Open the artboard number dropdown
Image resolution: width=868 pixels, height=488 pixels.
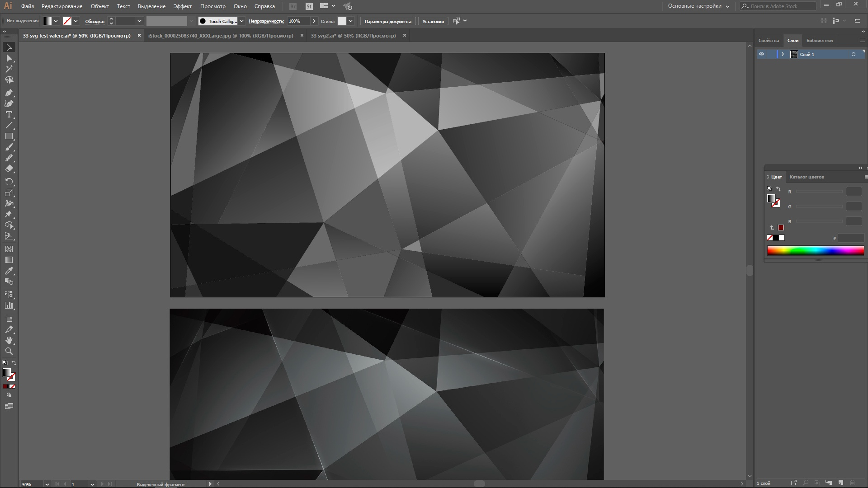[x=92, y=484]
